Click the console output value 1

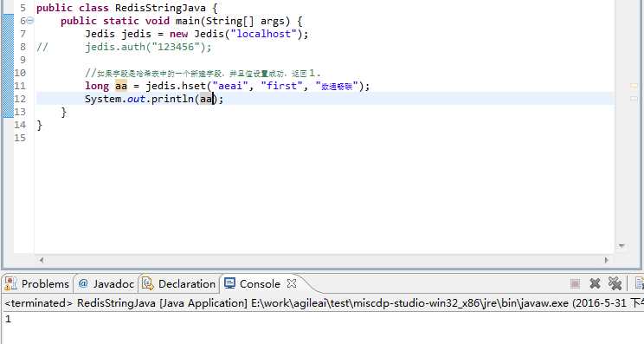[x=8, y=319]
